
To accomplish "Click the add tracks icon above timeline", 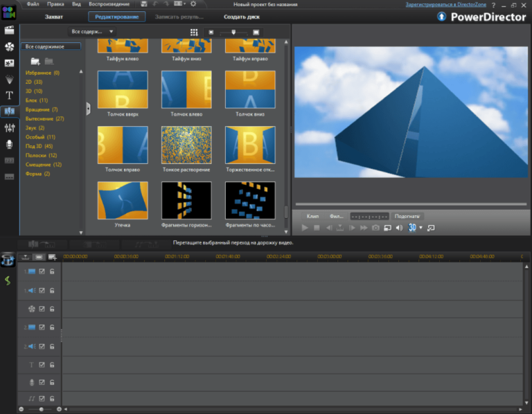I will click(x=52, y=257).
